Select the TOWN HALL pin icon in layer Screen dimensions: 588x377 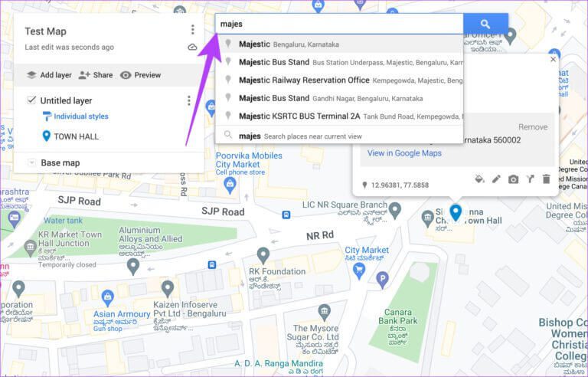pos(47,136)
